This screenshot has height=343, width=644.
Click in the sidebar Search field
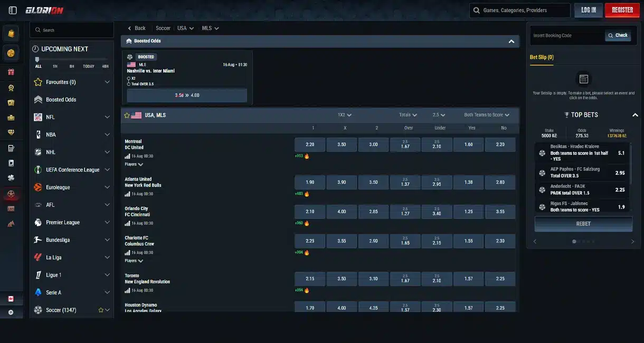pyautogui.click(x=72, y=30)
